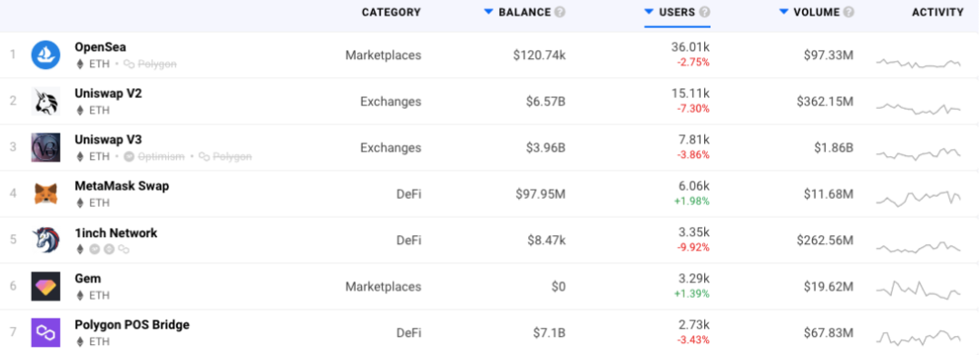Click the $362.15M volume value
980x355 pixels.
coord(825,102)
